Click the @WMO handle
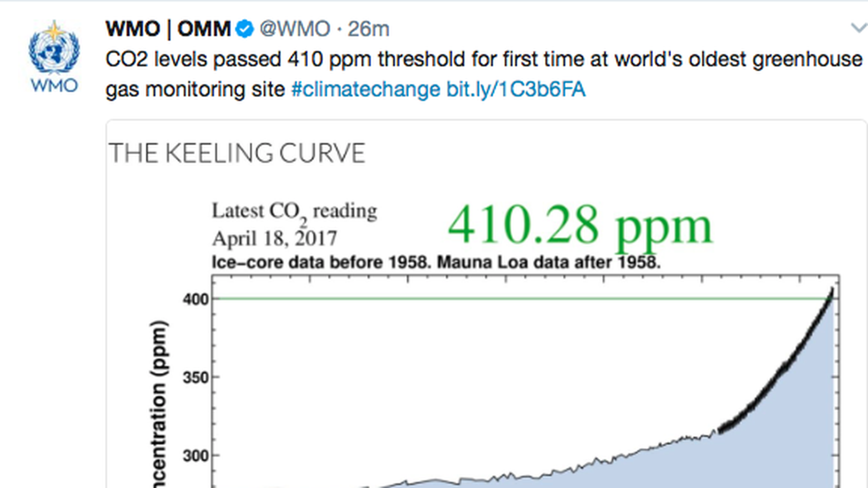Image resolution: width=868 pixels, height=488 pixels. (295, 29)
